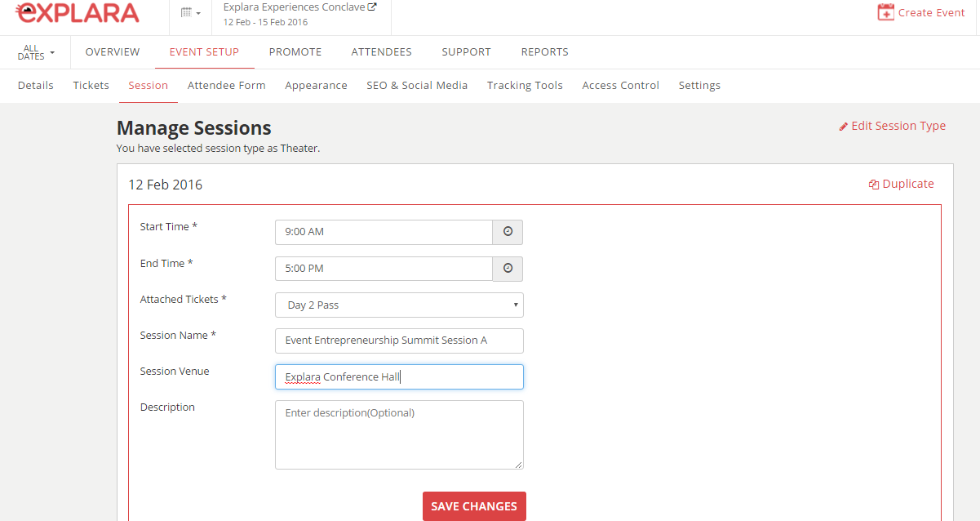Click the Edit Session Type link

tap(898, 127)
